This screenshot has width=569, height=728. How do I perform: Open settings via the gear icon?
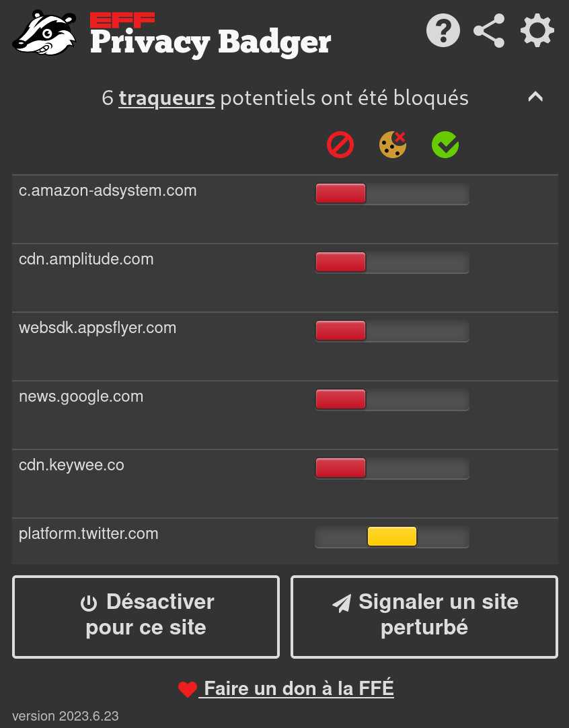coord(537,31)
